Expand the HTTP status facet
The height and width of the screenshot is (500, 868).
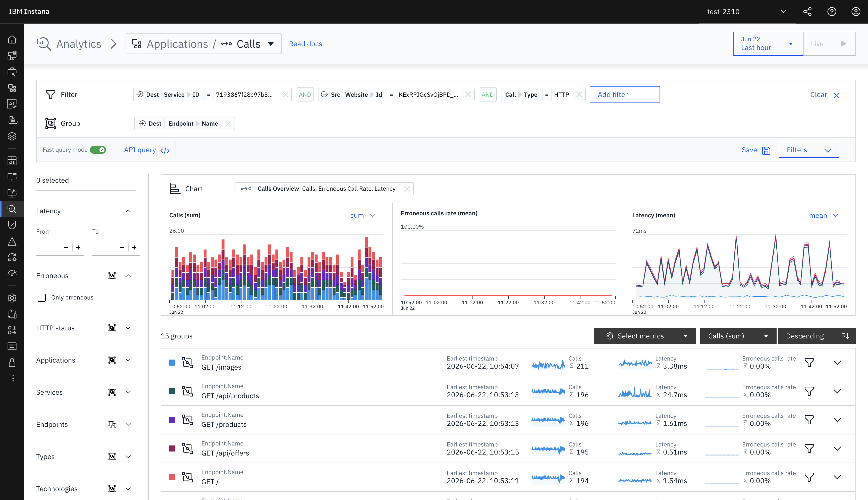[x=128, y=328]
